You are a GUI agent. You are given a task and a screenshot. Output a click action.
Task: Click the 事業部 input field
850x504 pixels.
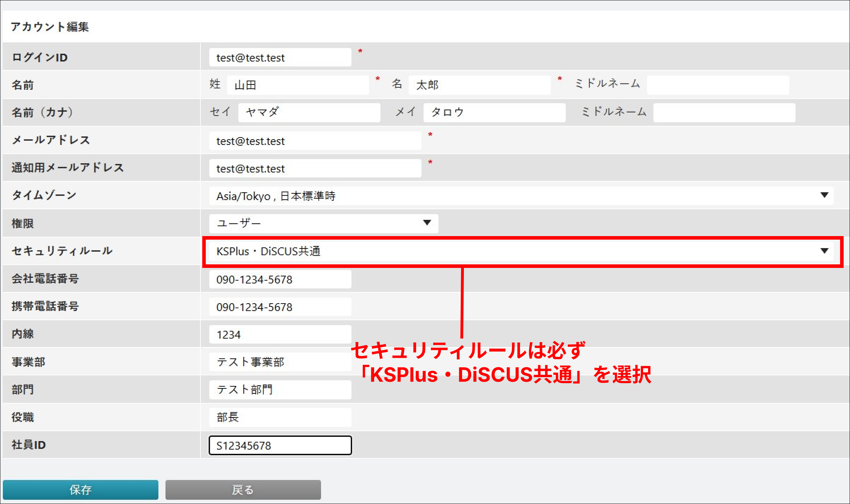tap(280, 362)
